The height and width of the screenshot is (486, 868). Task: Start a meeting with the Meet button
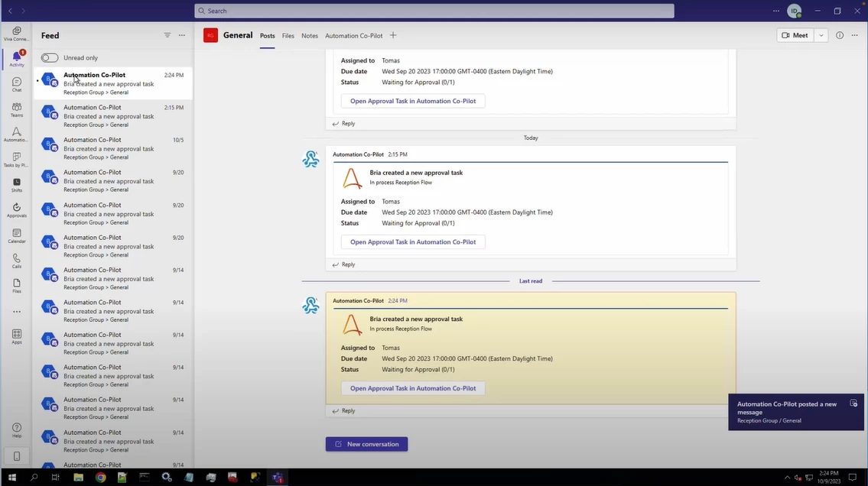(795, 35)
